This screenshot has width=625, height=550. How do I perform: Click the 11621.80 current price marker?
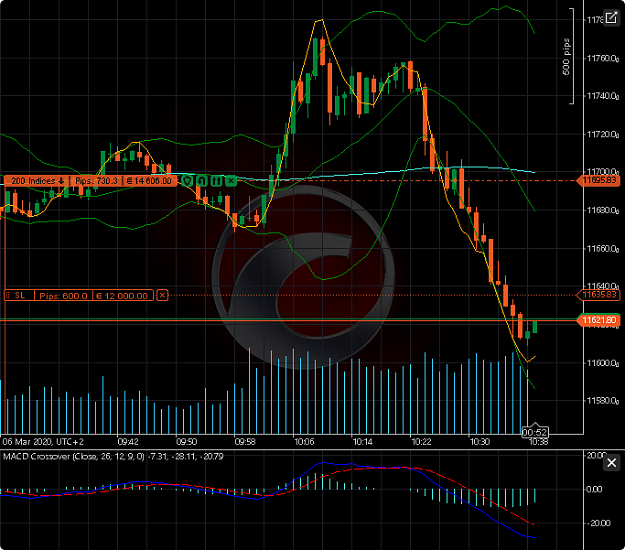point(599,320)
